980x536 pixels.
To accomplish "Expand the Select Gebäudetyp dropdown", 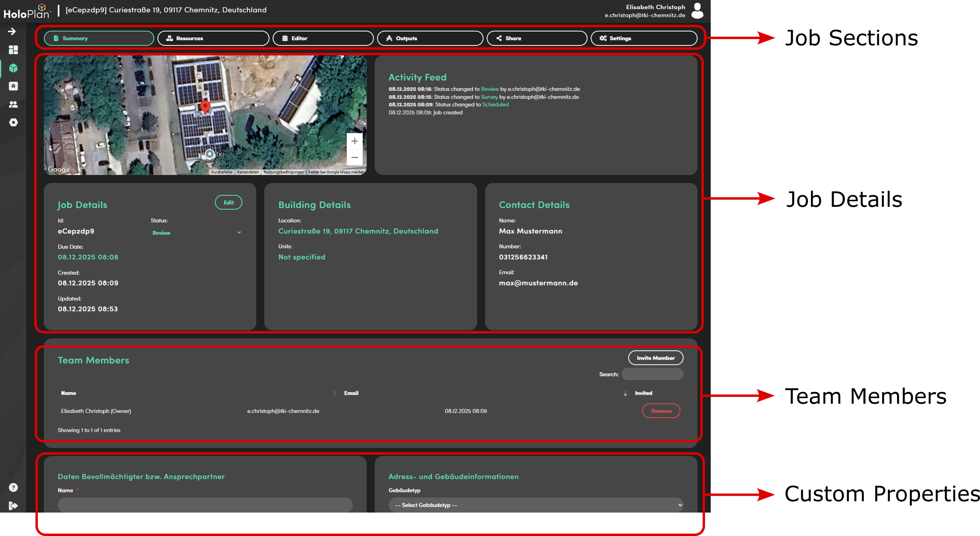I will tap(535, 505).
